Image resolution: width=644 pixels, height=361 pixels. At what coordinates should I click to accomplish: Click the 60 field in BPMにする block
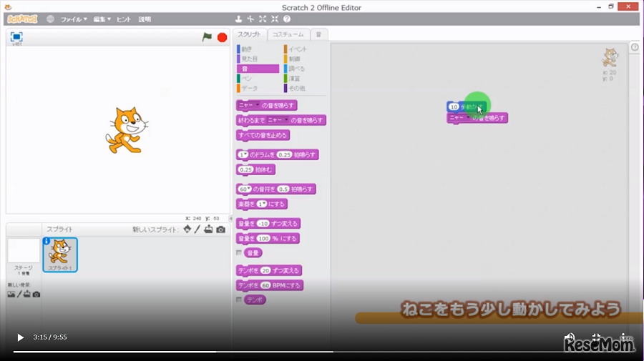(265, 285)
